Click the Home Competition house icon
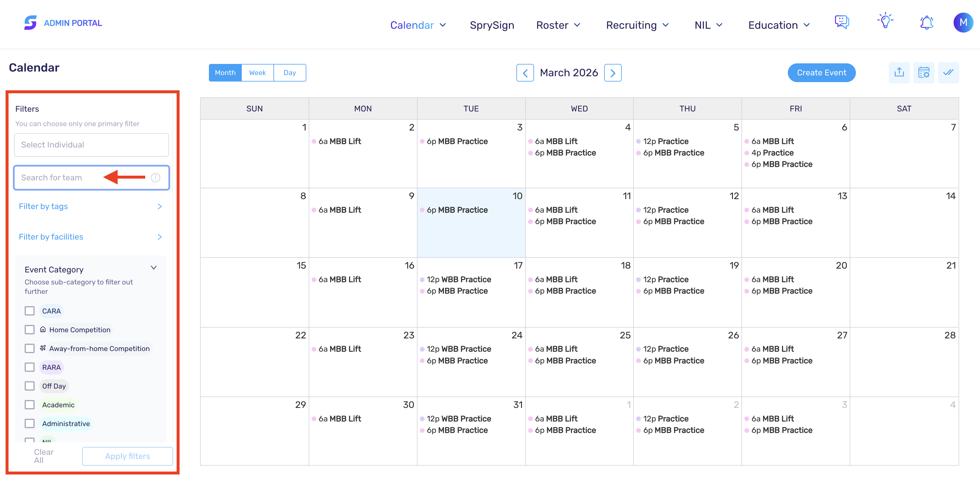This screenshot has height=478, width=980. 43,329
